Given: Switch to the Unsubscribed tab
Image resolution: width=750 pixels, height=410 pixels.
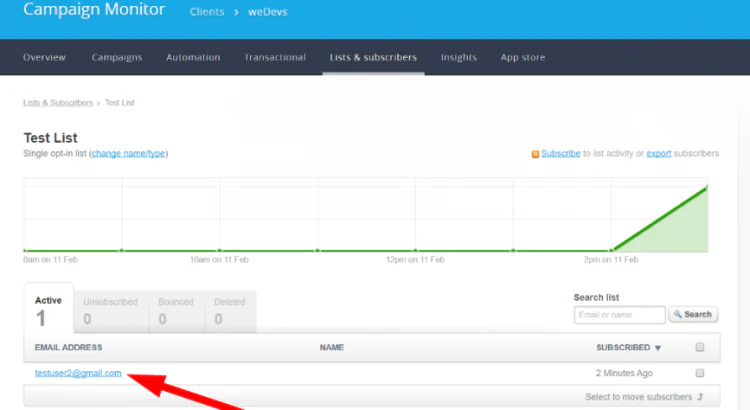Looking at the screenshot, I should coord(110,311).
